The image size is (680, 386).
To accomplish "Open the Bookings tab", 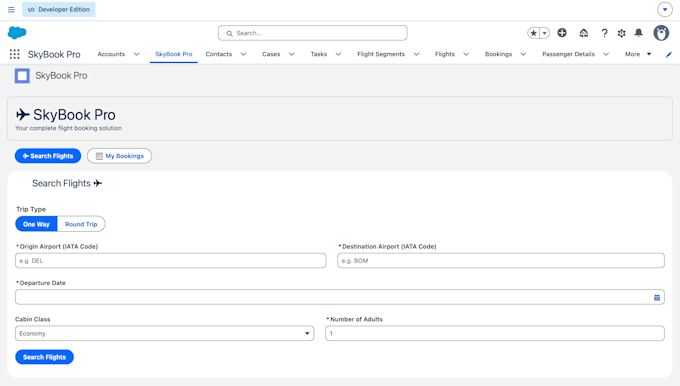I will [x=498, y=54].
